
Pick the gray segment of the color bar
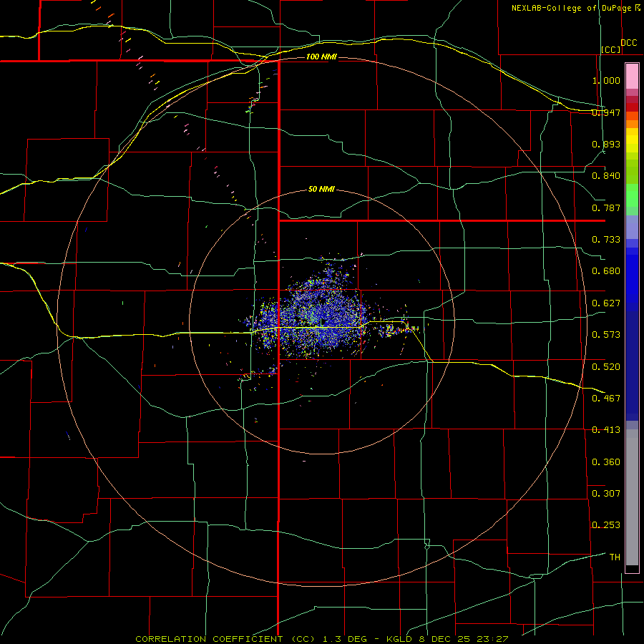632,497
